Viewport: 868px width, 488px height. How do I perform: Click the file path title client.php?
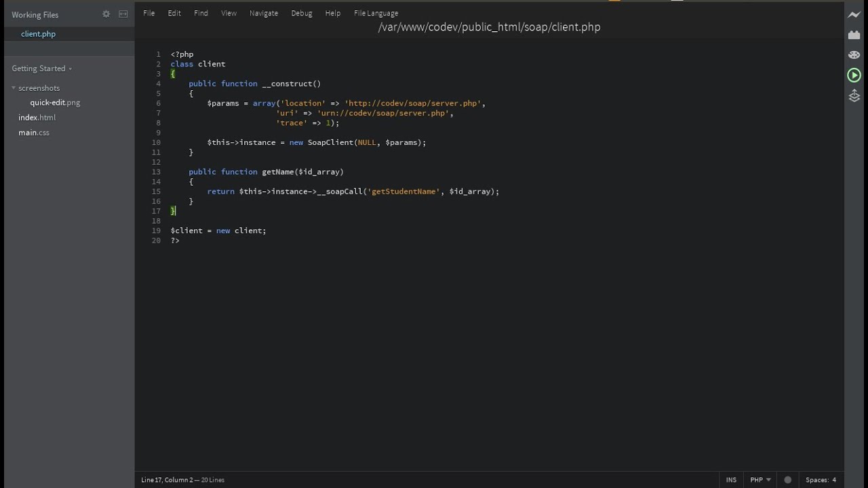coord(489,27)
